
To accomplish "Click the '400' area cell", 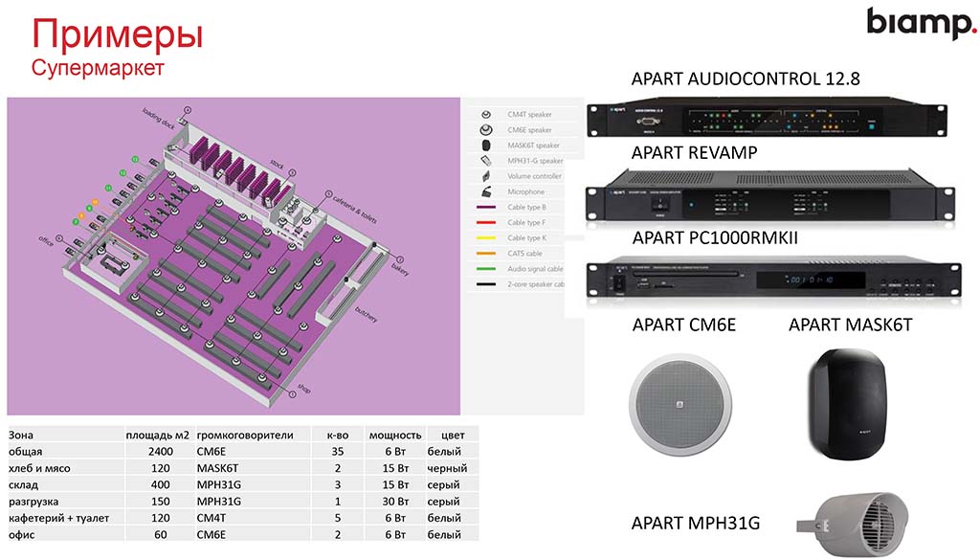I will point(161,485).
